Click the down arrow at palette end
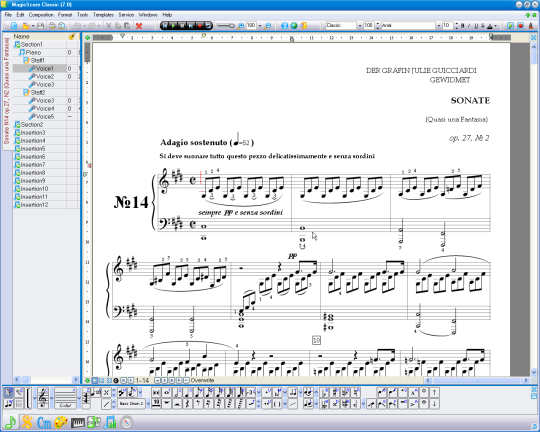 [435, 404]
